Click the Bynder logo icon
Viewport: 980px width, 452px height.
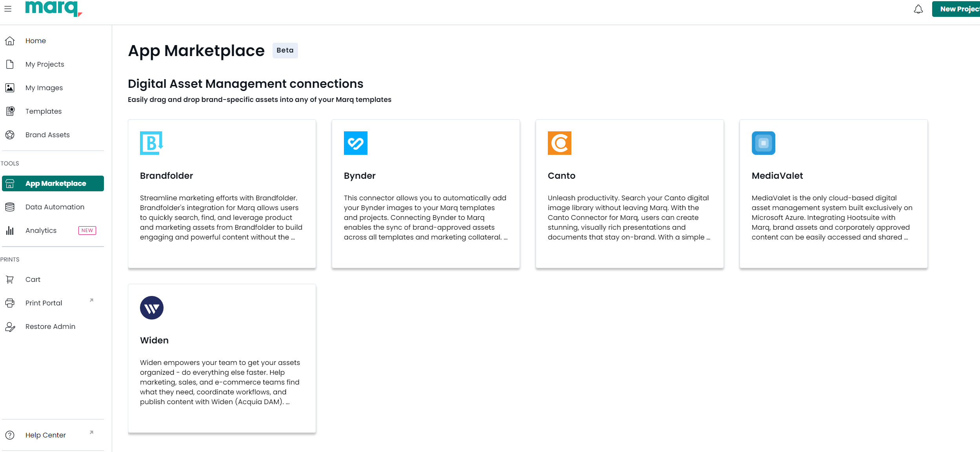pos(356,143)
